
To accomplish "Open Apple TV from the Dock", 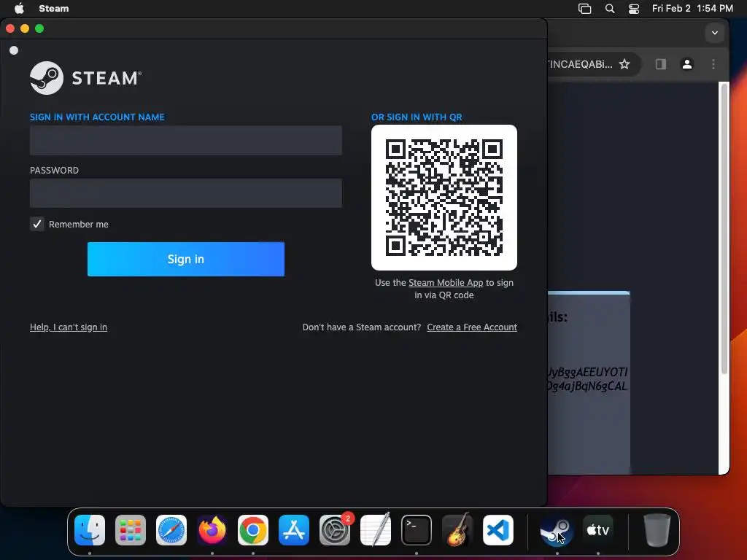I will (598, 530).
